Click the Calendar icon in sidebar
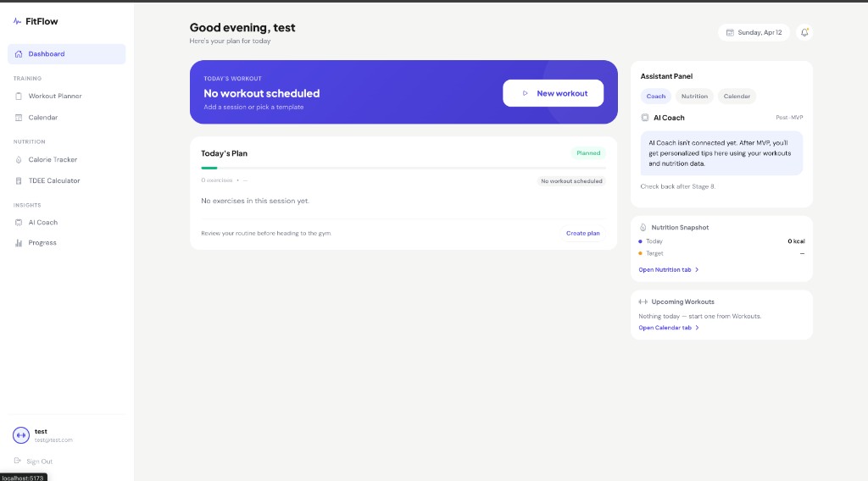The width and height of the screenshot is (868, 481). [19, 118]
